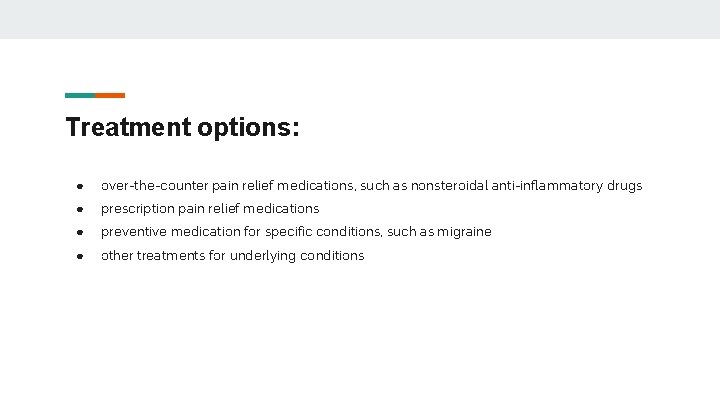Screen dimensions: 720x405
Task: Click the word options: in the title
Action: tap(248, 128)
